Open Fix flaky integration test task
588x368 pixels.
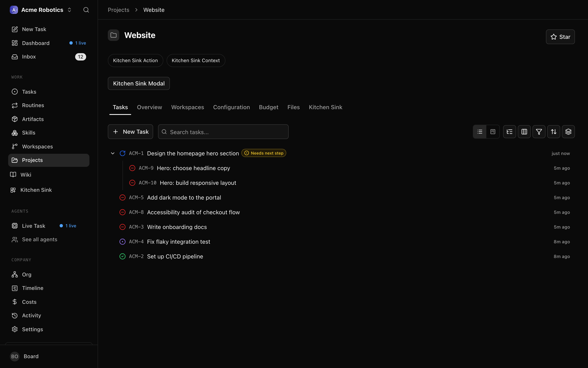[179, 242]
